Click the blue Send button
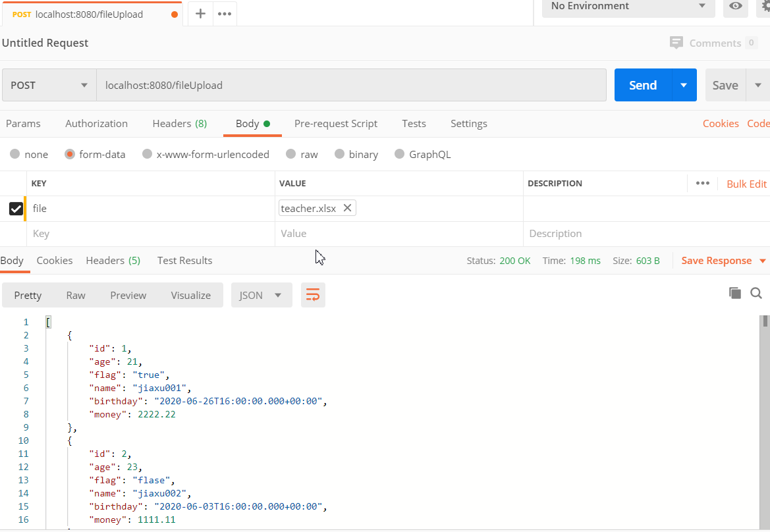 (x=643, y=85)
